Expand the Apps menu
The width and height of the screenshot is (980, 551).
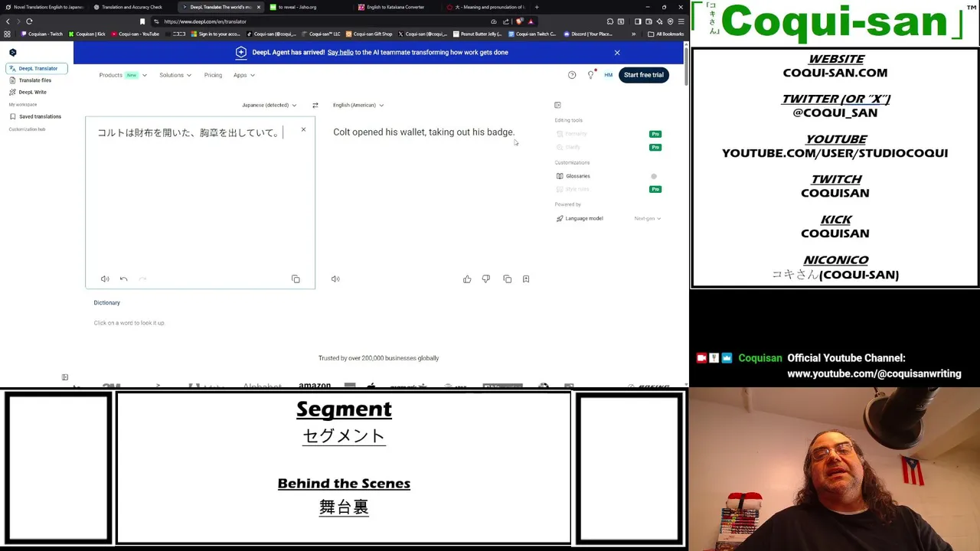tap(244, 75)
